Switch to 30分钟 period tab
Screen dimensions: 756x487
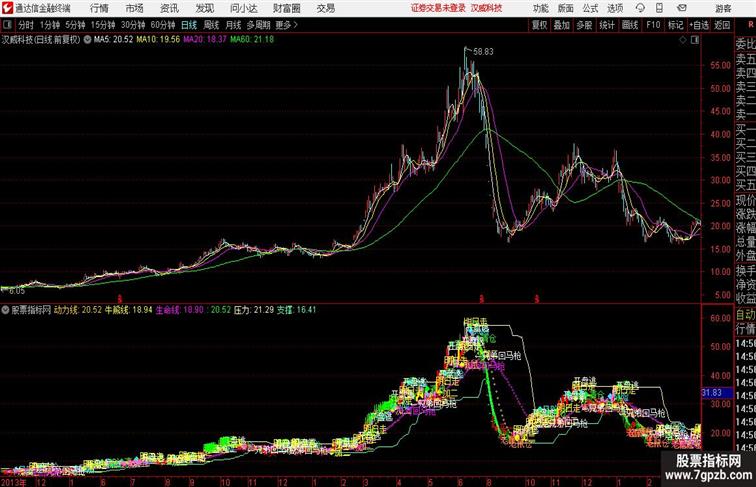point(133,25)
